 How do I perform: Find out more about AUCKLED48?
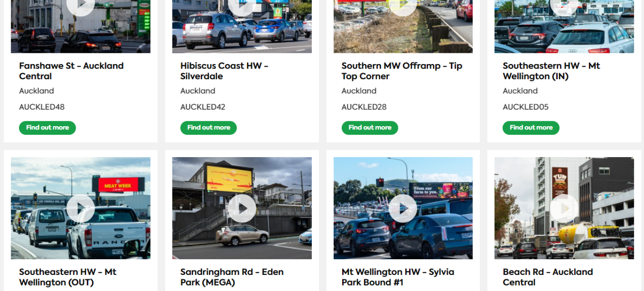click(47, 128)
